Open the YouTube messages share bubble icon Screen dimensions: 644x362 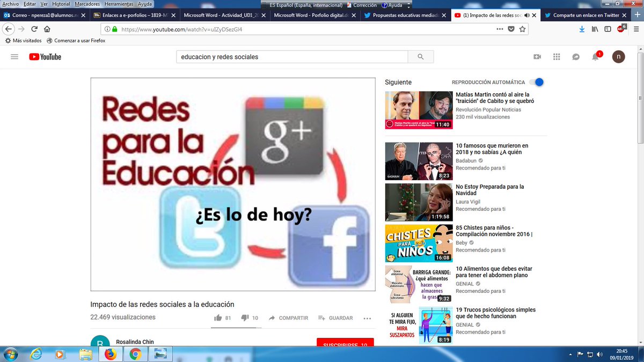click(x=576, y=57)
